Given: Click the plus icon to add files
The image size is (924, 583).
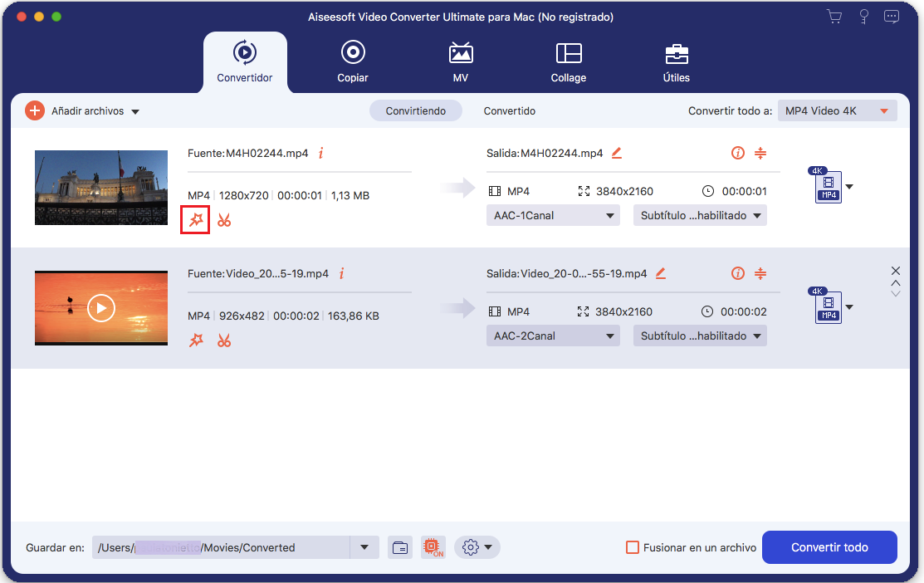Looking at the screenshot, I should [x=35, y=110].
